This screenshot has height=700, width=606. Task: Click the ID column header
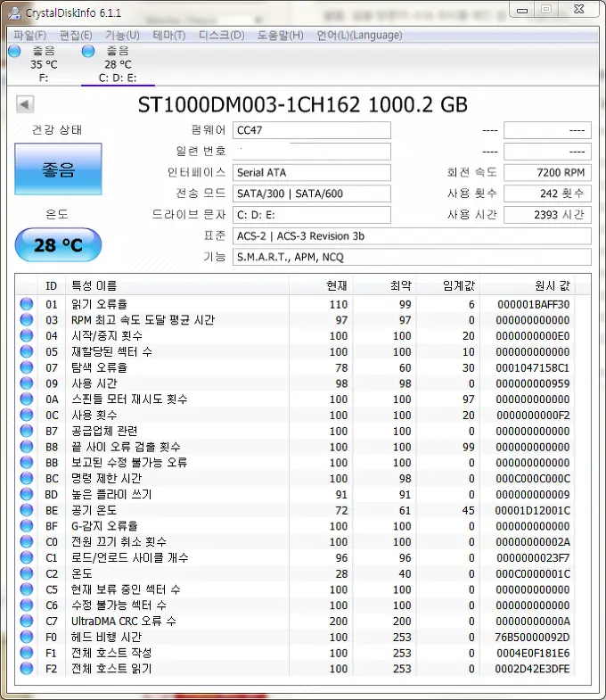click(52, 285)
